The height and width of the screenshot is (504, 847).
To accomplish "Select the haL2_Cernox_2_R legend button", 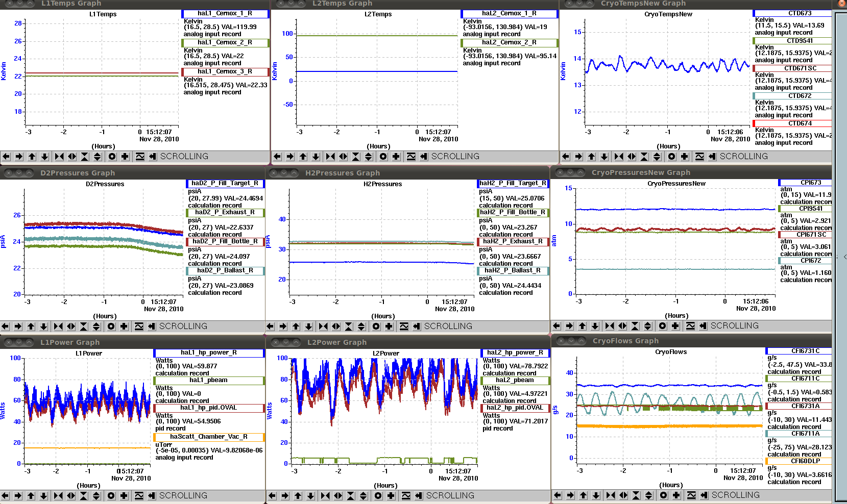I will pos(509,43).
